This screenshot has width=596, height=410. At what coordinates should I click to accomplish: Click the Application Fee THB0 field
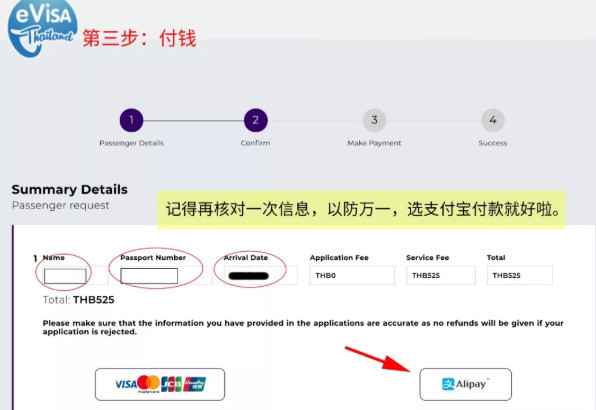tap(352, 275)
